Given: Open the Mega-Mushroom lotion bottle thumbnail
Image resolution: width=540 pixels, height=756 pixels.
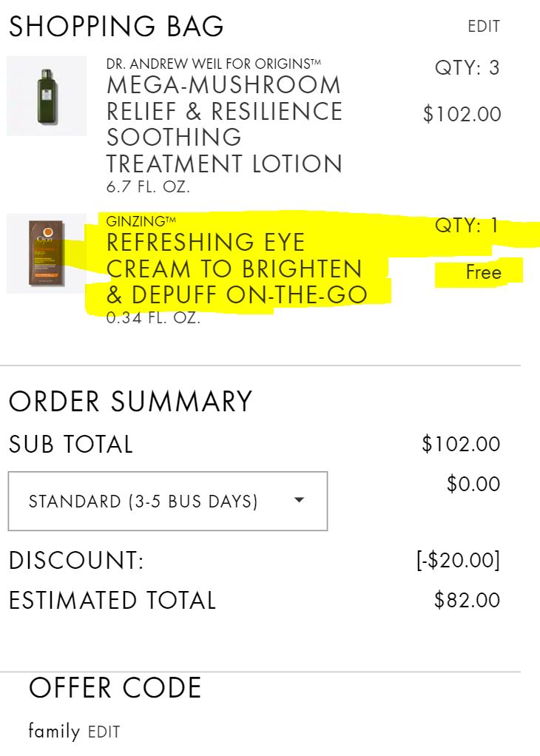Looking at the screenshot, I should click(47, 96).
